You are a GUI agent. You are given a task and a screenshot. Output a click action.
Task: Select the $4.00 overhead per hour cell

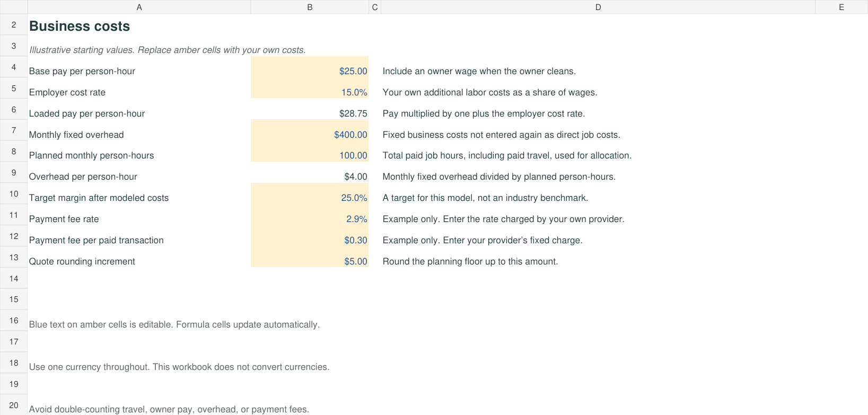pos(310,173)
